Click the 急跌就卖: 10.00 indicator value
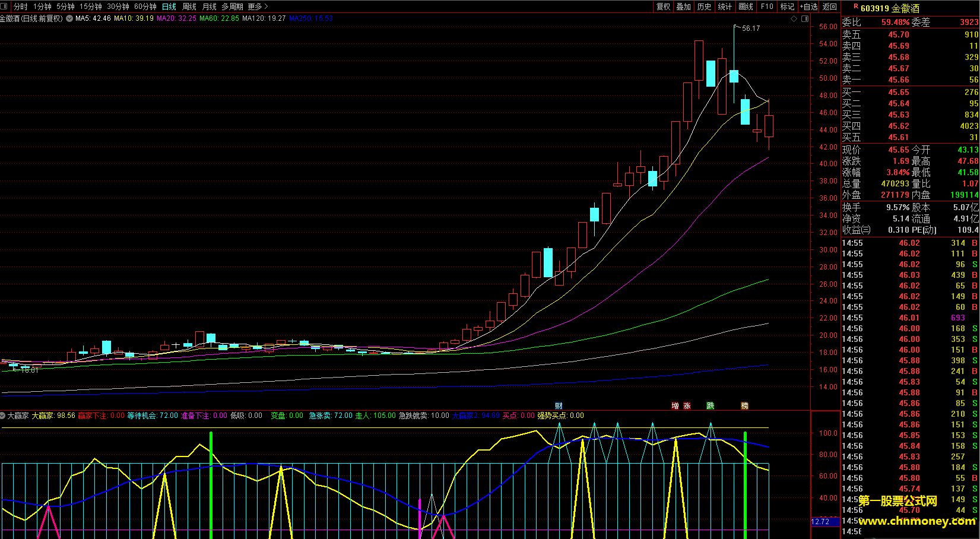 point(424,416)
